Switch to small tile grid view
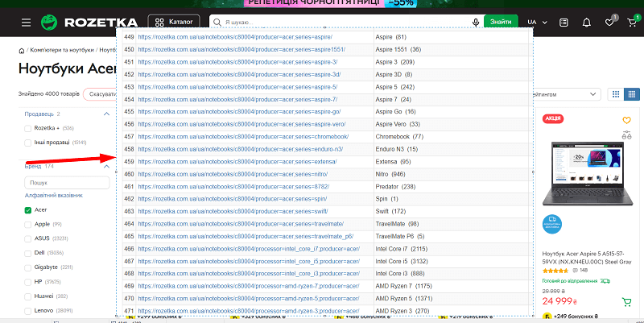Image resolution: width=644 pixels, height=323 pixels. (x=632, y=94)
